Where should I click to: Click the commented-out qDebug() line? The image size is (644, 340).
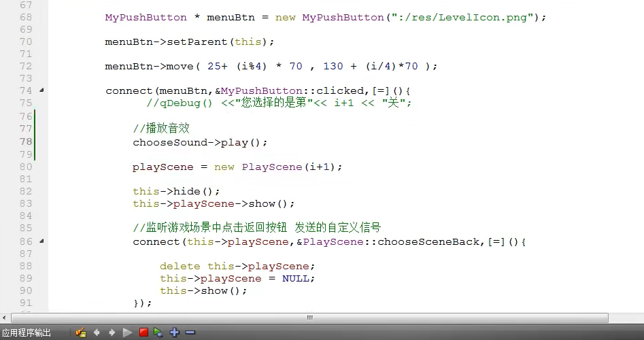[x=279, y=103]
